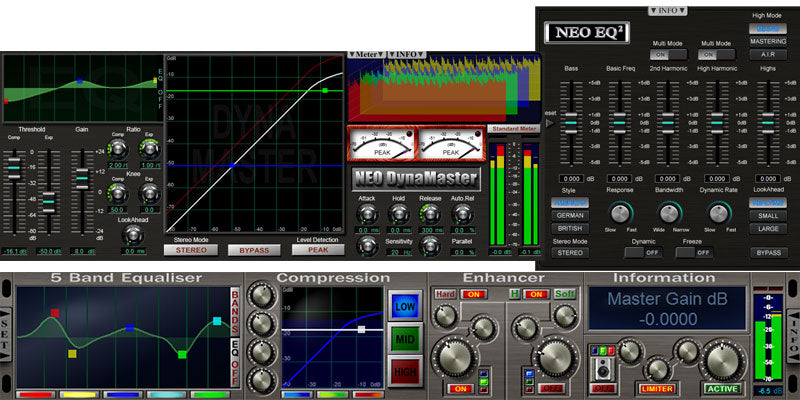
Task: Click PEAK Level Detection button
Action: click(x=318, y=250)
